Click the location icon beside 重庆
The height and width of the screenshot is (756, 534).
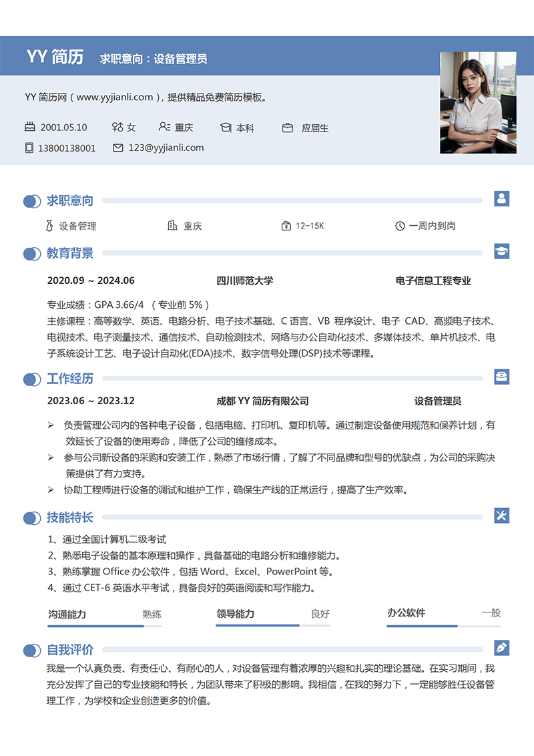tap(165, 127)
